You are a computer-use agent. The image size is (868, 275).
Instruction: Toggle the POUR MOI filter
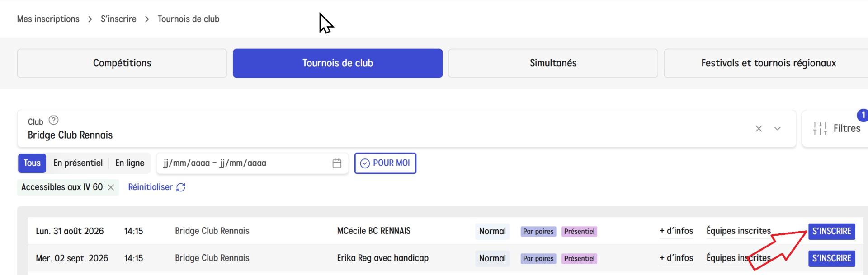click(x=385, y=163)
